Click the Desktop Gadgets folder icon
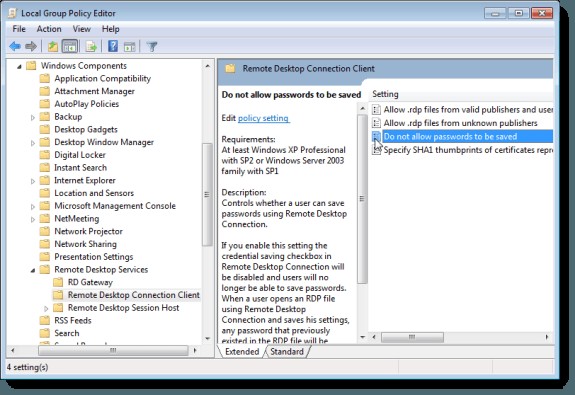Viewport: 575px width, 395px height. 45,129
